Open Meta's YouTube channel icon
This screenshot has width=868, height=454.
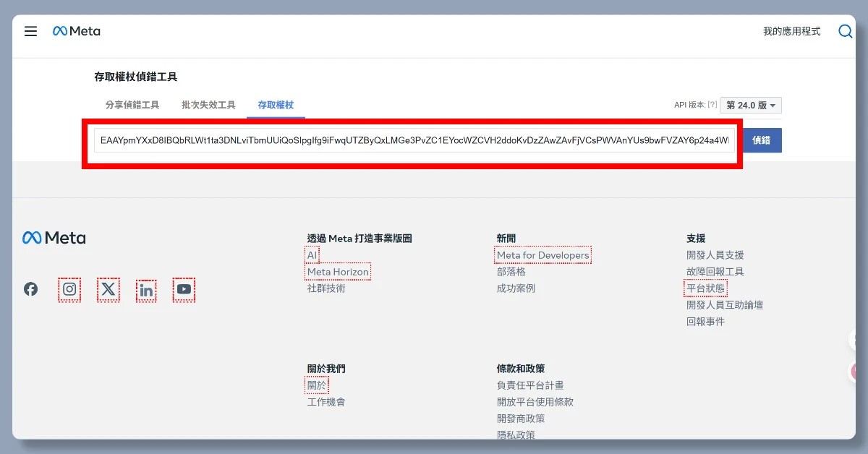(x=184, y=289)
